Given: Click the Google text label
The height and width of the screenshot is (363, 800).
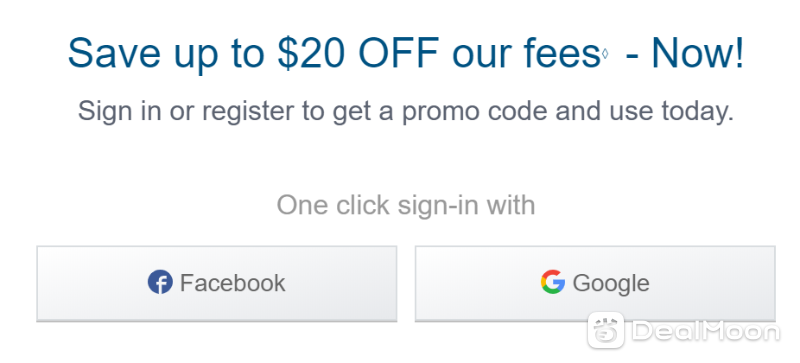Looking at the screenshot, I should pos(611,284).
